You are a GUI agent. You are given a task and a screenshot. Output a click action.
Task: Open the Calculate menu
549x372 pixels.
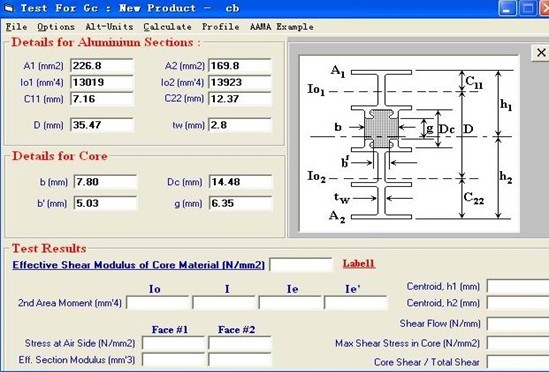[167, 27]
